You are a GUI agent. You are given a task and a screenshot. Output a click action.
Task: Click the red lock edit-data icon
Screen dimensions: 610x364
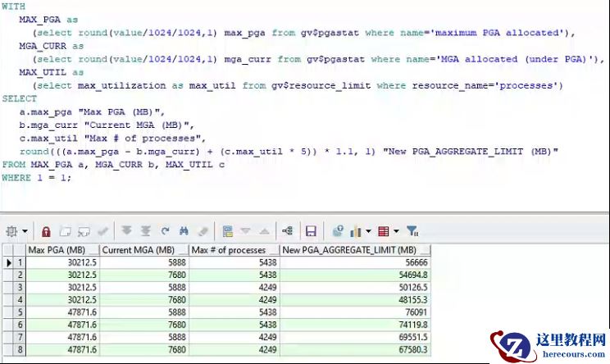click(x=46, y=231)
